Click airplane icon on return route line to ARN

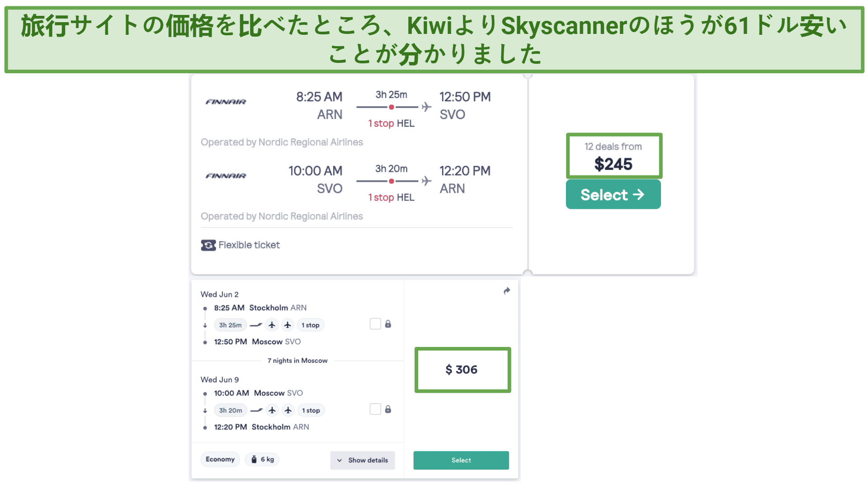(x=426, y=181)
